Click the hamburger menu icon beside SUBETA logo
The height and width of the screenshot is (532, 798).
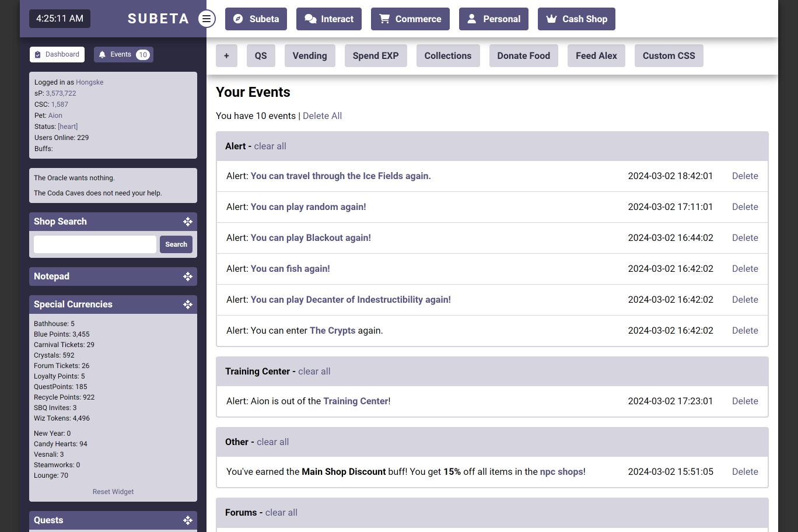pos(206,19)
